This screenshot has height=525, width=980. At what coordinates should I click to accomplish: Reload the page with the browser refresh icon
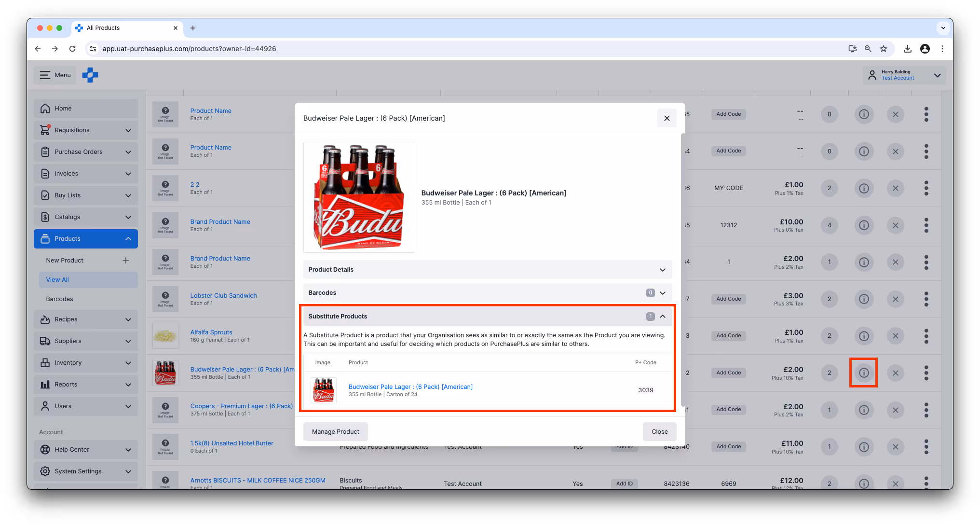tap(72, 49)
